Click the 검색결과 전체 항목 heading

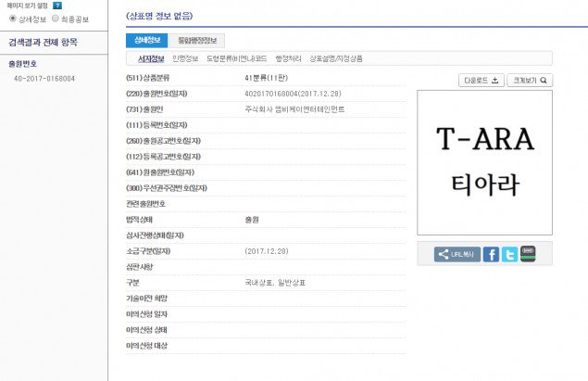[44, 44]
